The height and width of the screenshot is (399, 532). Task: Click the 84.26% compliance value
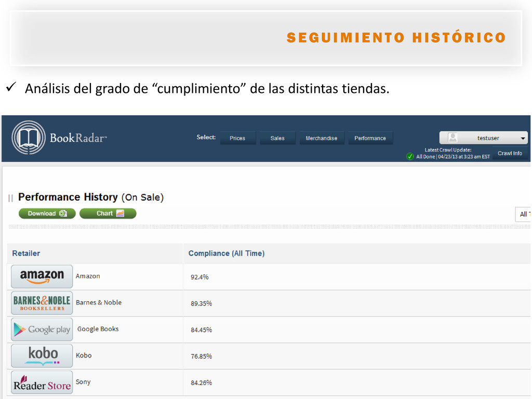[201, 383]
